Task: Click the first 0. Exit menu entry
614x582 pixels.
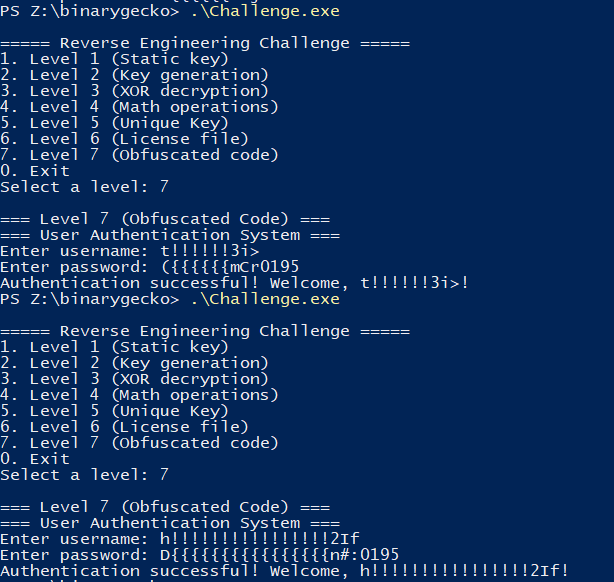Action: pos(35,171)
